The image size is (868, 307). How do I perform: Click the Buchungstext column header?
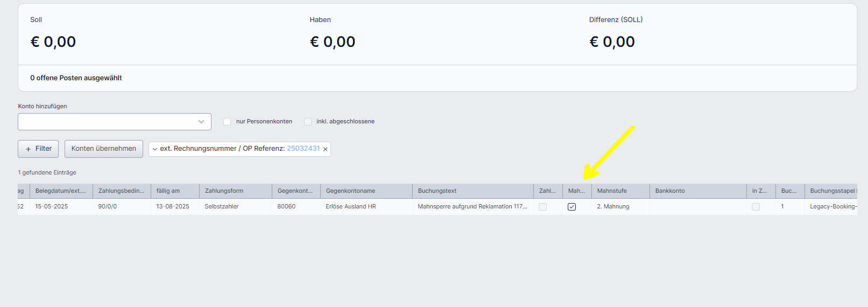[437, 191]
